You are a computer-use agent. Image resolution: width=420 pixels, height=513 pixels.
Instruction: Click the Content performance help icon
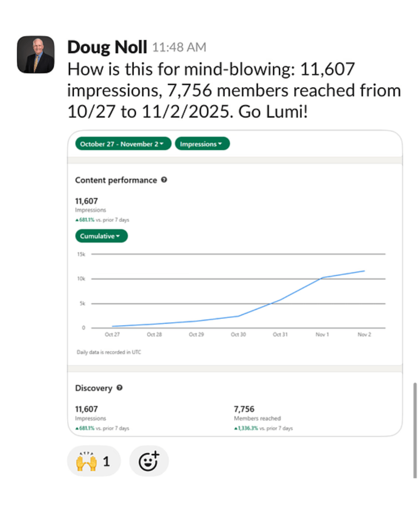164,180
